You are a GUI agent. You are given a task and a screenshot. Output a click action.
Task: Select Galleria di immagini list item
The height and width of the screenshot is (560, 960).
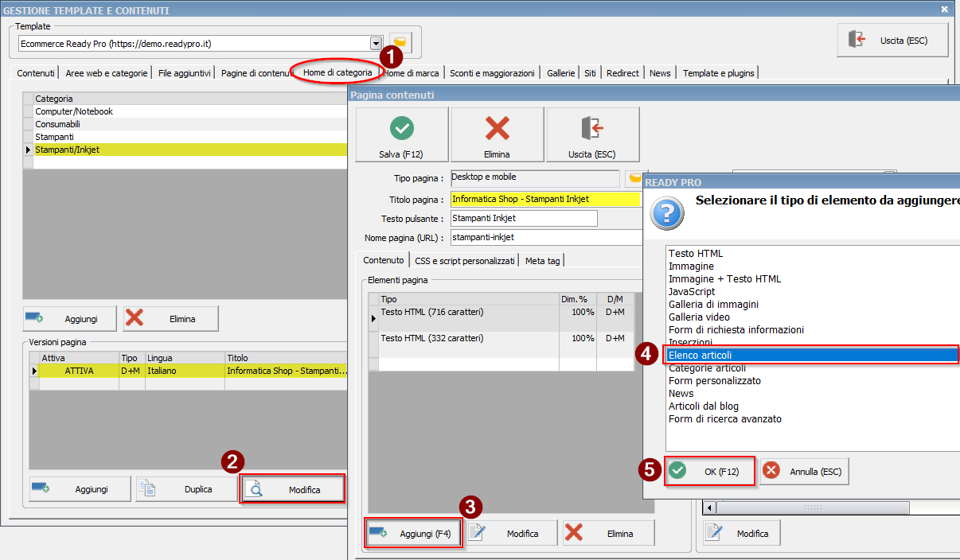713,304
